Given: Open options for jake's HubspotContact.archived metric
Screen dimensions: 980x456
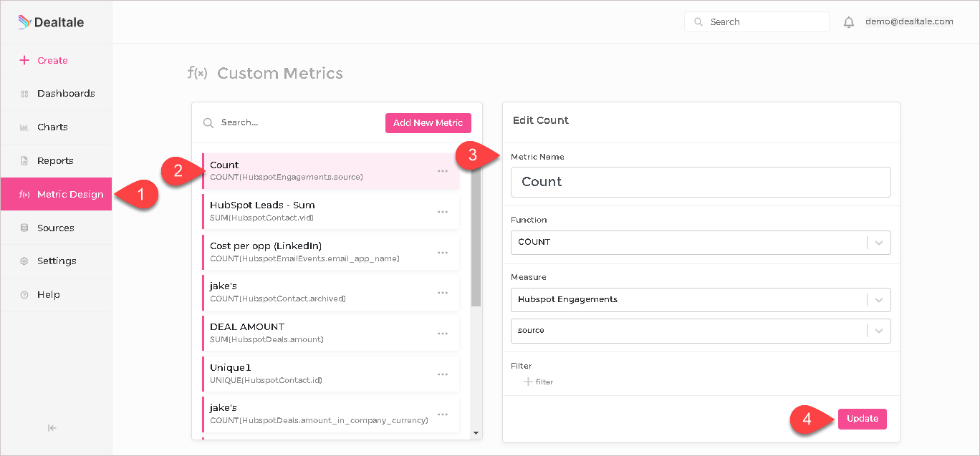Looking at the screenshot, I should tap(443, 293).
